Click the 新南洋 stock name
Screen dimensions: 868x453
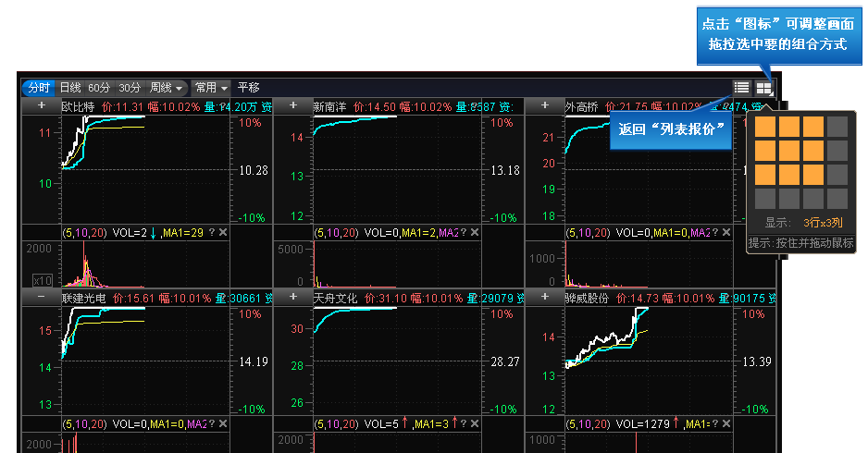click(330, 106)
